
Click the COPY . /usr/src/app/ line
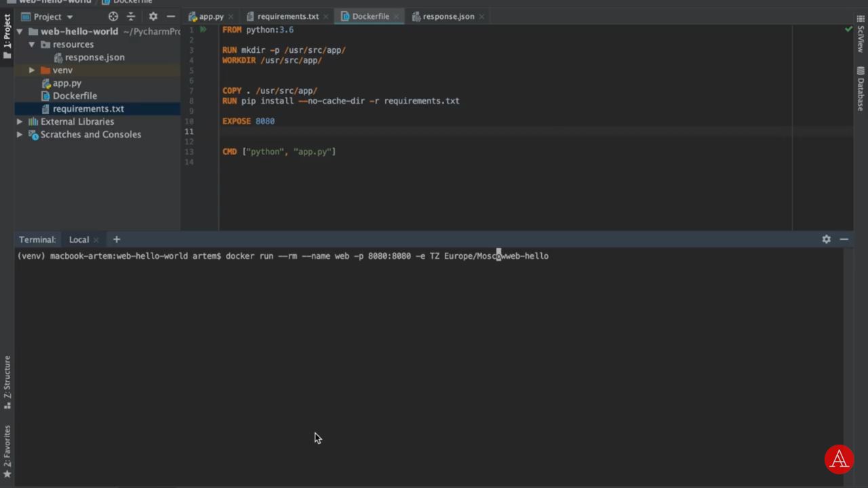pyautogui.click(x=270, y=91)
